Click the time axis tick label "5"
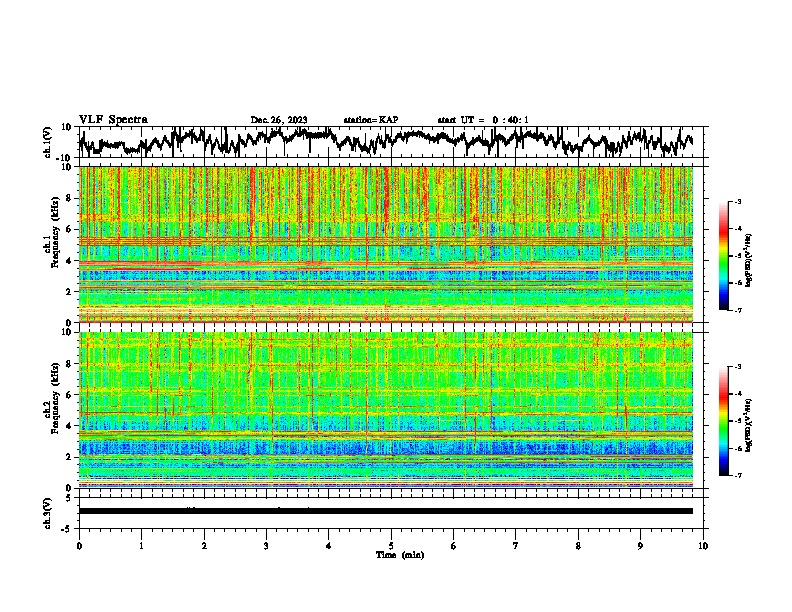Viewport: 792px width, 612px height. point(391,546)
